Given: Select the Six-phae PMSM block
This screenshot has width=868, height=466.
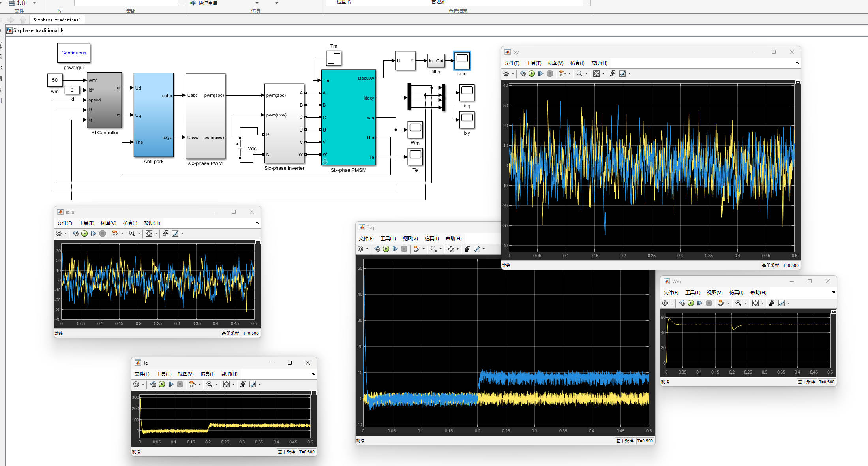Looking at the screenshot, I should [348, 117].
